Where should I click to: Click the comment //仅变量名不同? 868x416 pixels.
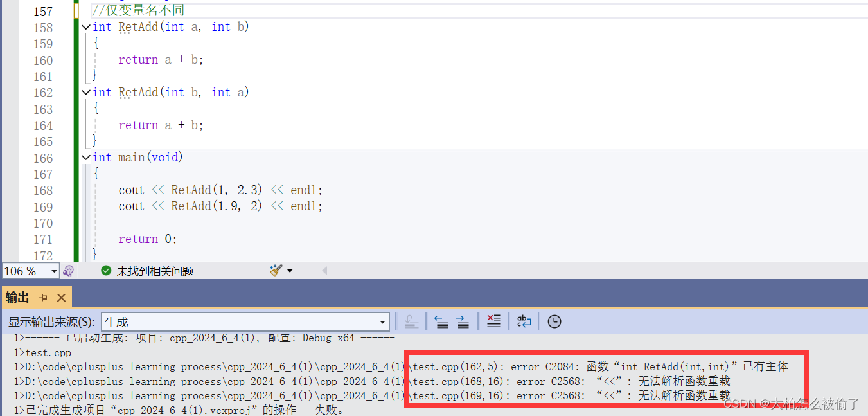(137, 10)
